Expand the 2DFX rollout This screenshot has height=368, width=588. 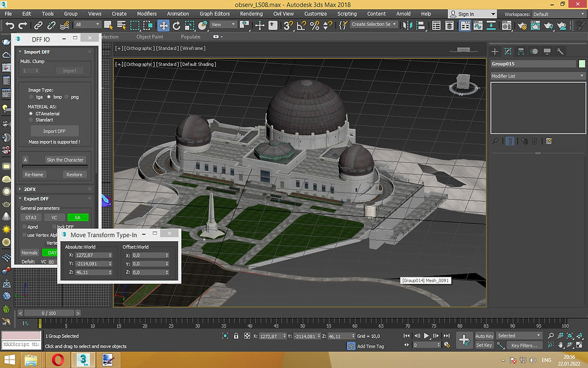pos(29,189)
